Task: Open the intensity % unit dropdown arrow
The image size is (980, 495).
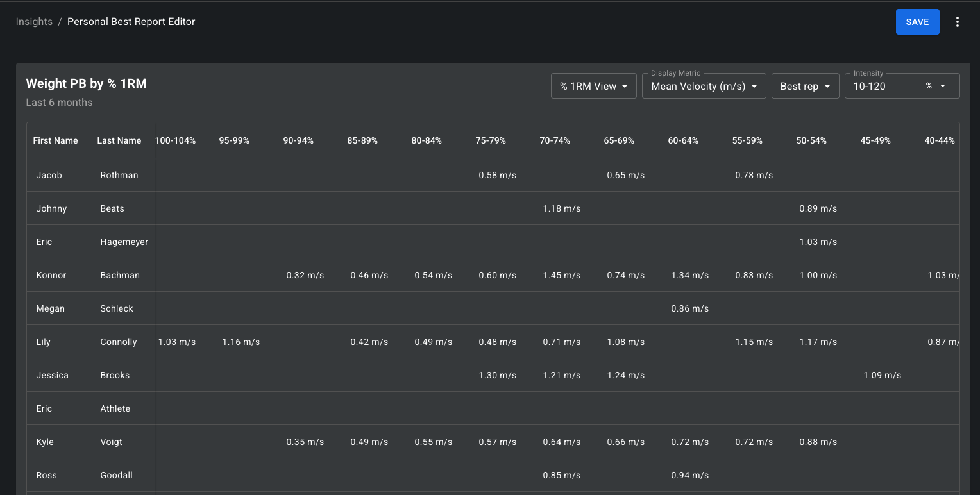Action: pos(943,86)
